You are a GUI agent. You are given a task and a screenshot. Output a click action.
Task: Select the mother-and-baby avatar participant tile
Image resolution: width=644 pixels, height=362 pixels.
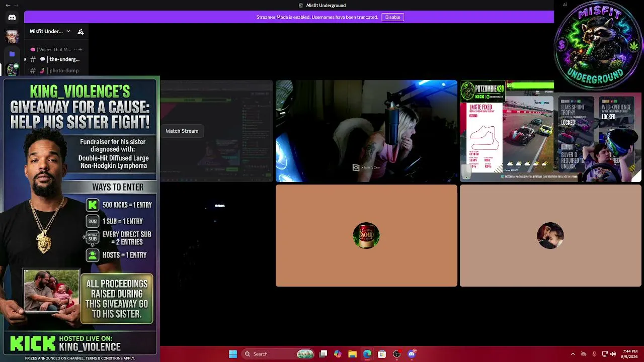[550, 236]
